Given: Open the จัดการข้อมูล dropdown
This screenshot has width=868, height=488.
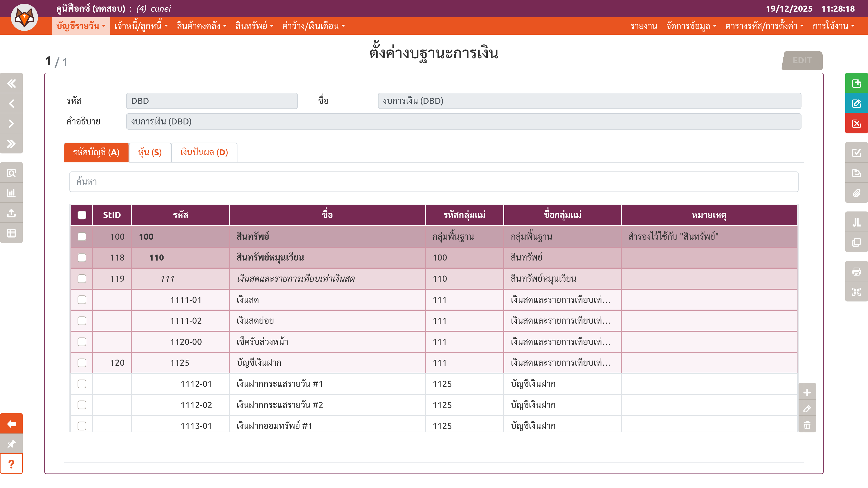Looking at the screenshot, I should click(x=691, y=26).
